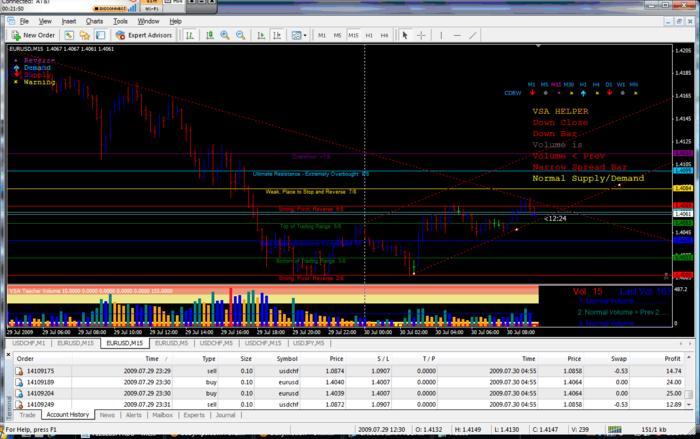This screenshot has height=439, width=700.
Task: Select the M5 timeframe button
Action: (x=338, y=35)
